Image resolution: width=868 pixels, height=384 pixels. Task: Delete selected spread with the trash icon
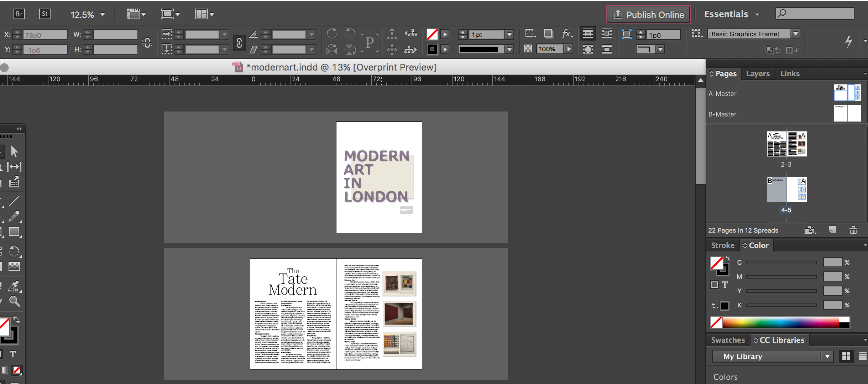click(x=853, y=230)
